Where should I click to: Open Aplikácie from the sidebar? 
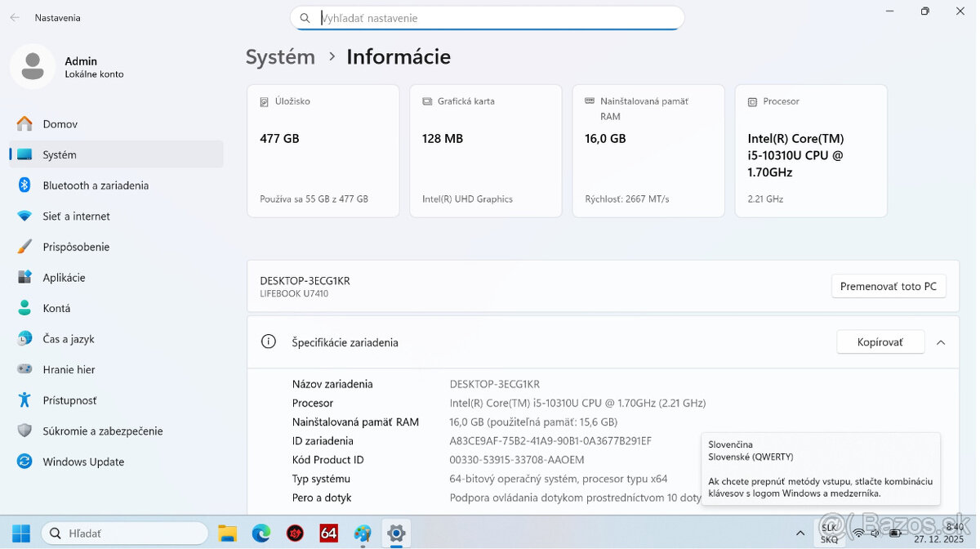coord(67,277)
